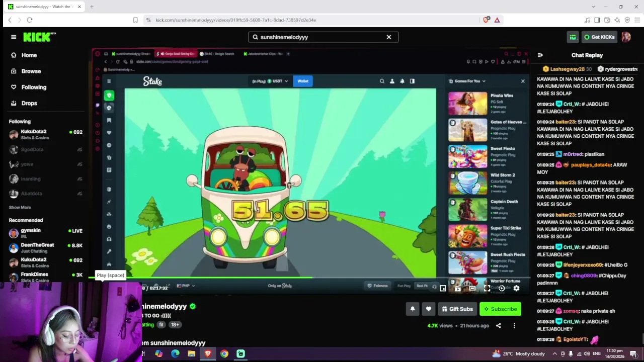Click the Stake Wallet button
Image resolution: width=644 pixels, height=362 pixels.
[x=303, y=81]
